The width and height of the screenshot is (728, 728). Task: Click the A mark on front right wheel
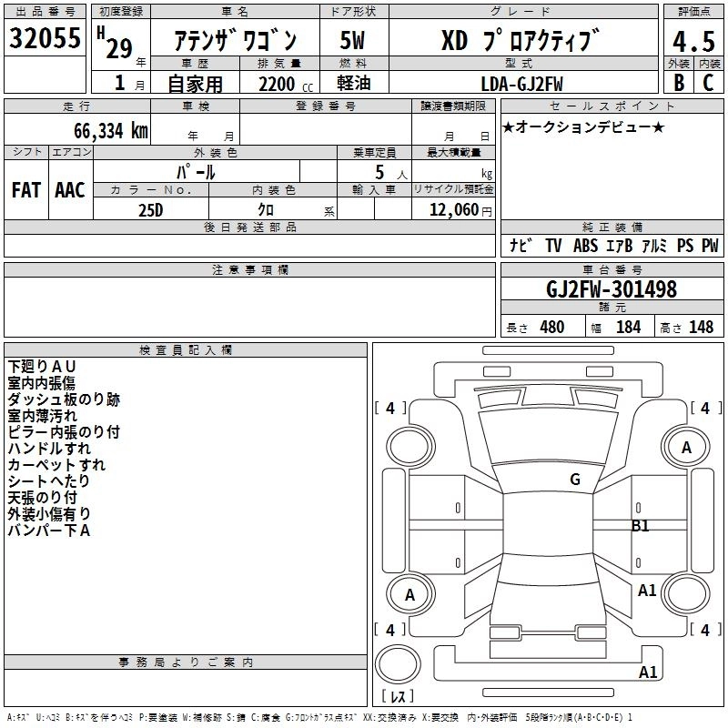686,448
